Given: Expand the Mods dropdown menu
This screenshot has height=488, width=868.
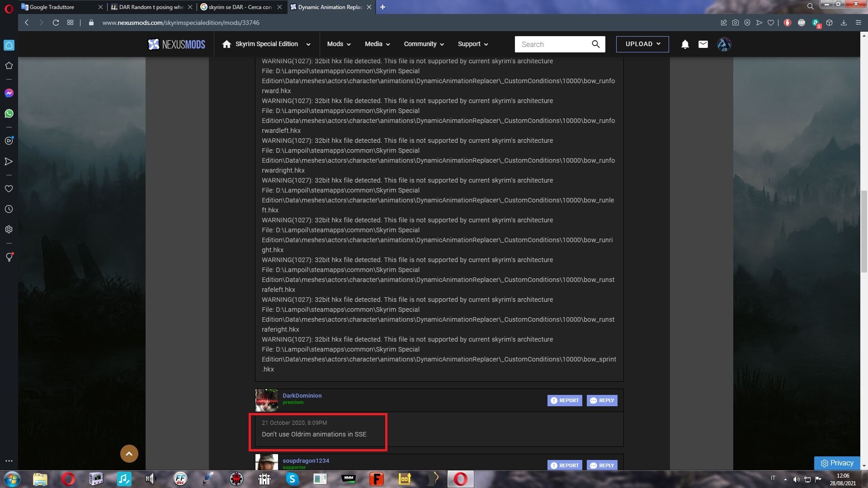Looking at the screenshot, I should click(x=337, y=43).
